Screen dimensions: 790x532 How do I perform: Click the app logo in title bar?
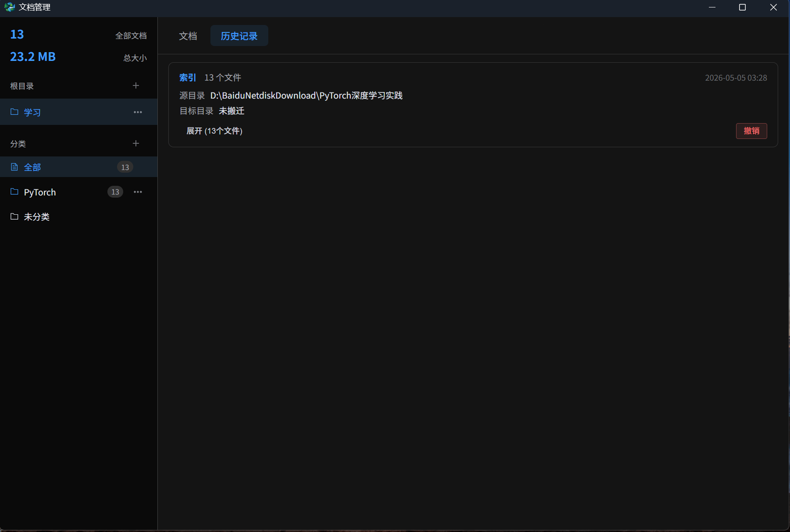[x=9, y=7]
